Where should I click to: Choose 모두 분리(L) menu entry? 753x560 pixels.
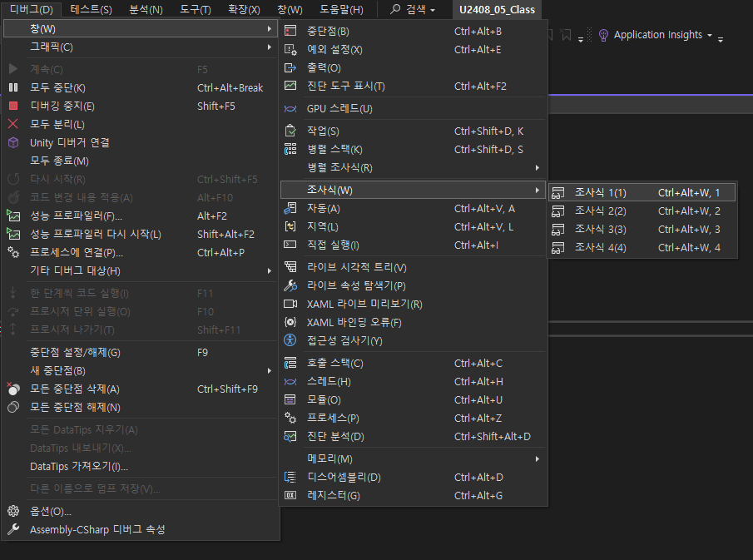point(141,124)
